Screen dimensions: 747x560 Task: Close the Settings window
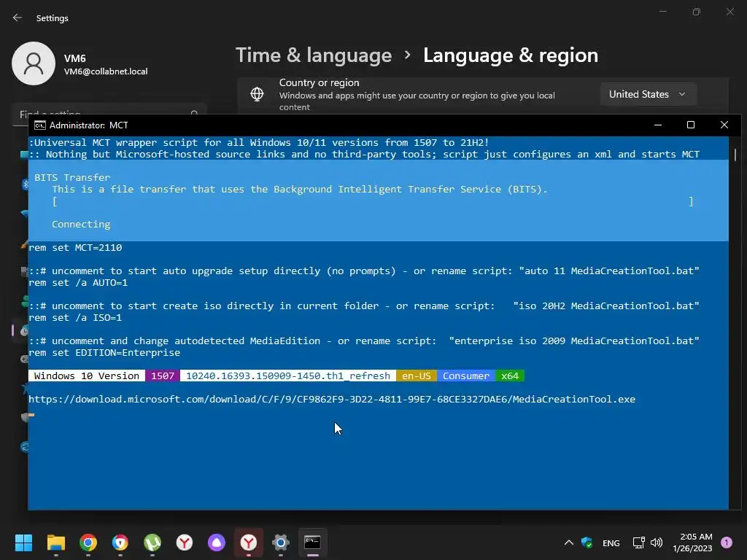[730, 12]
